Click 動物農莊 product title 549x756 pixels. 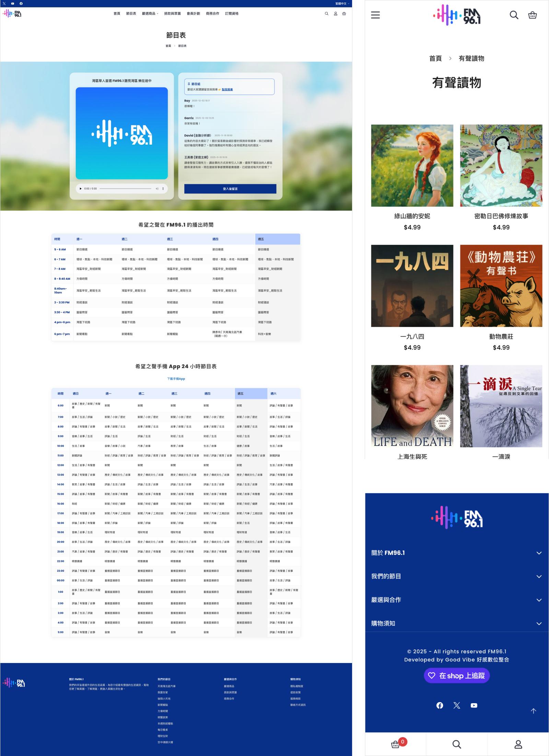(x=501, y=336)
